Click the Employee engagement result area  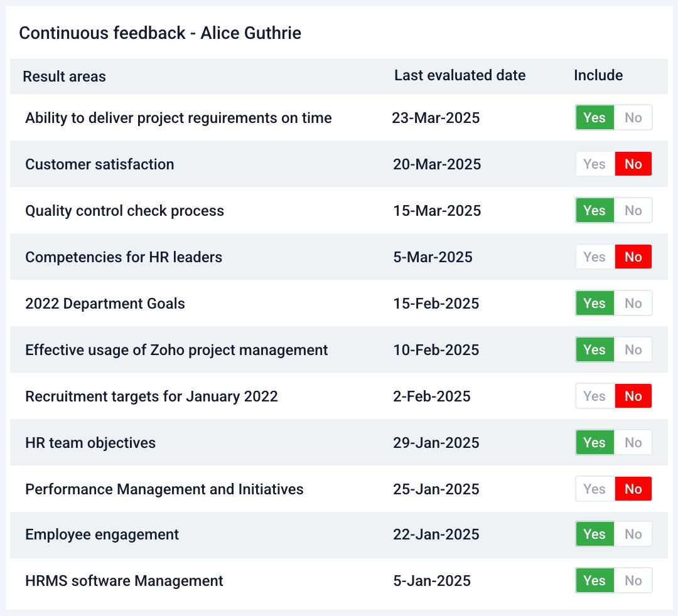[x=102, y=534]
